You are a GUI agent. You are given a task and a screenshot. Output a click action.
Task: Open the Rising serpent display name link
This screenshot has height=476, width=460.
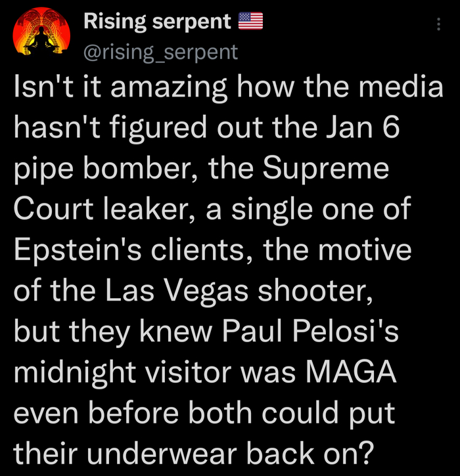[x=157, y=22]
